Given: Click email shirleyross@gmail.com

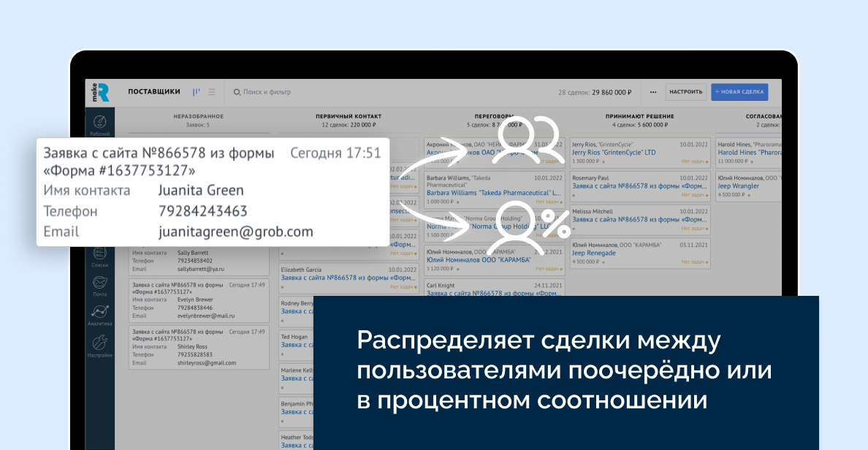Looking at the screenshot, I should (207, 363).
